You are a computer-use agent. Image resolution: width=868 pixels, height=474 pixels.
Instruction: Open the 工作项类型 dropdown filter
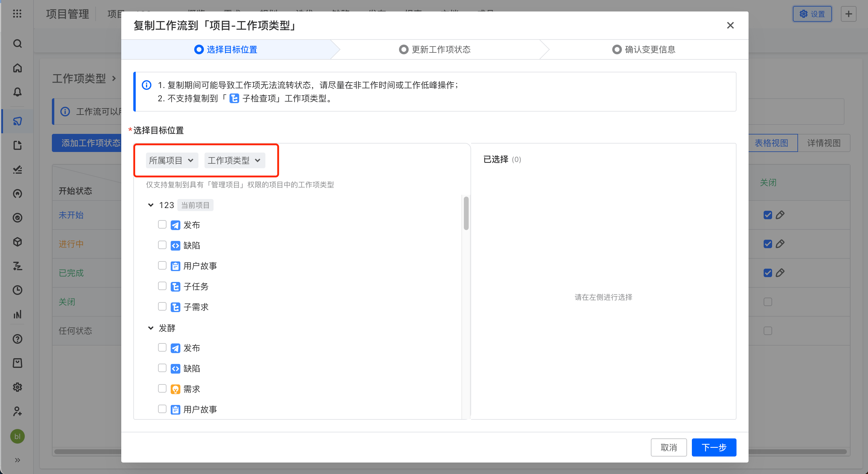click(235, 160)
